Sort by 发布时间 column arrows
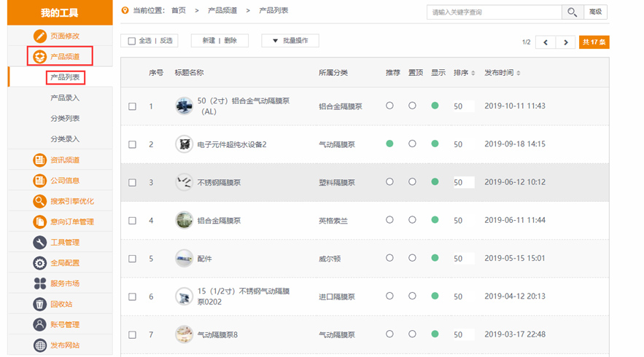Viewport: 644px width, 357px height. (519, 73)
